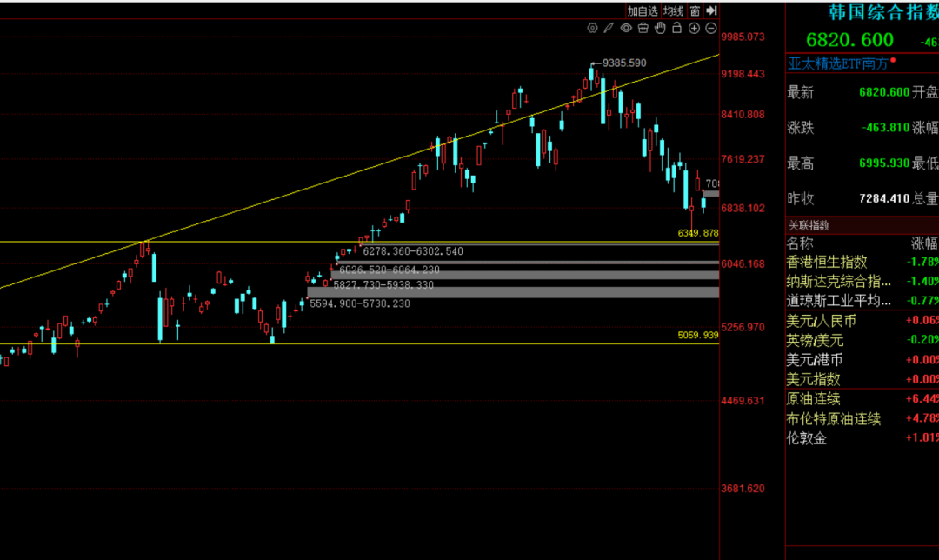The height and width of the screenshot is (560, 939).
Task: Open 美元/人民币 exchange rate row
Action: pyautogui.click(x=862, y=321)
